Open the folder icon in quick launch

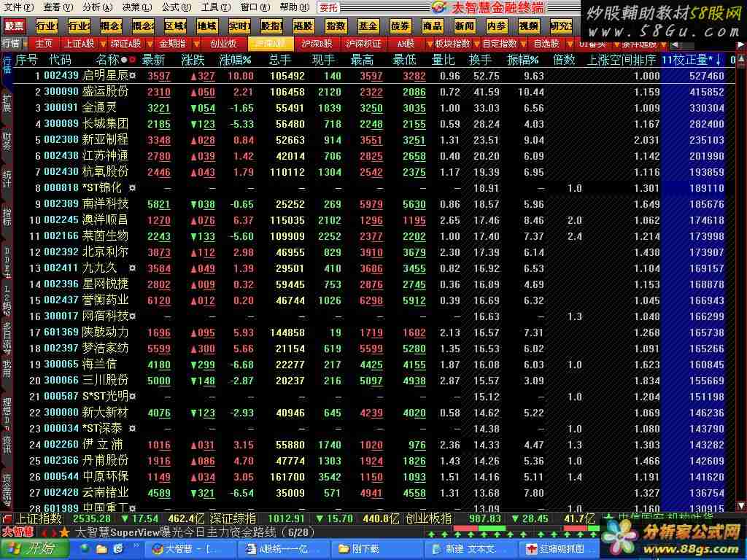101,549
